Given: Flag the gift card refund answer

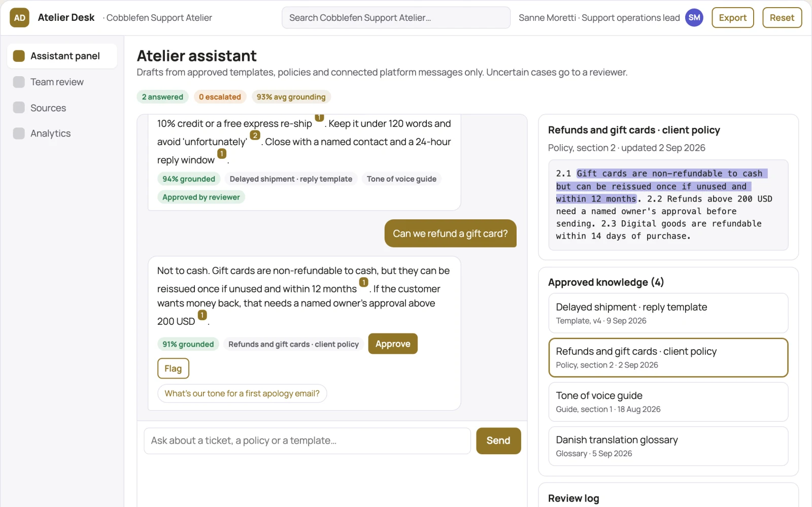Looking at the screenshot, I should point(173,368).
